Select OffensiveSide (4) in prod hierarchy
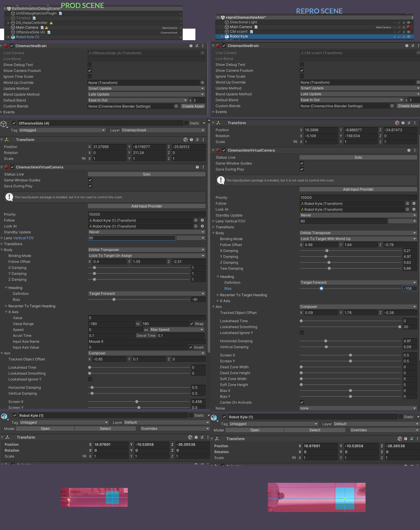 [x=30, y=32]
